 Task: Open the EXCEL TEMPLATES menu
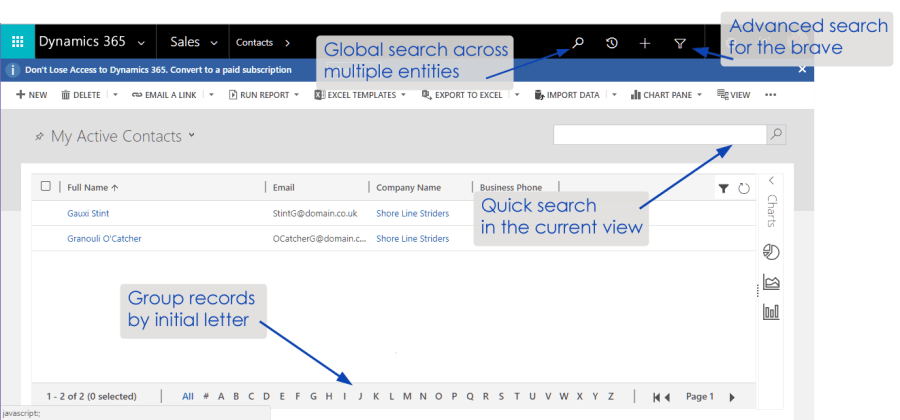(x=360, y=95)
